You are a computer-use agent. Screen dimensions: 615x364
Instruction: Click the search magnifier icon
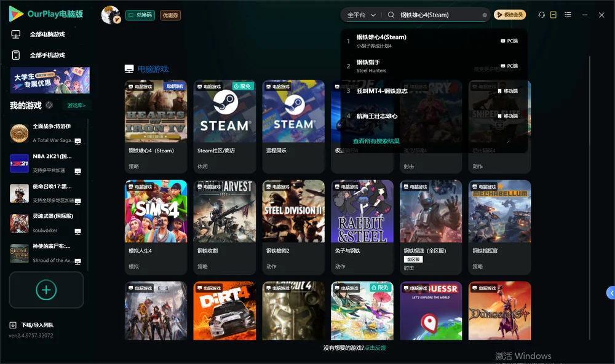point(391,15)
